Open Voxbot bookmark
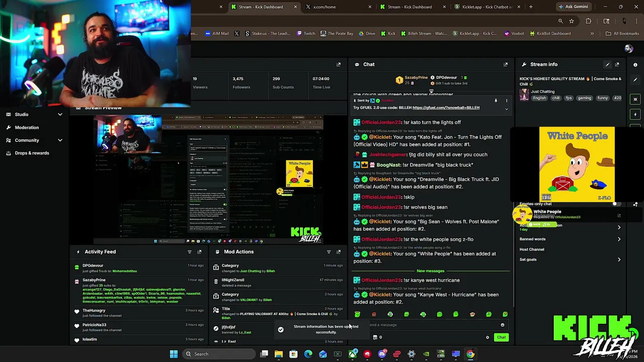Viewport: 644px width, 362px height. pos(514,34)
